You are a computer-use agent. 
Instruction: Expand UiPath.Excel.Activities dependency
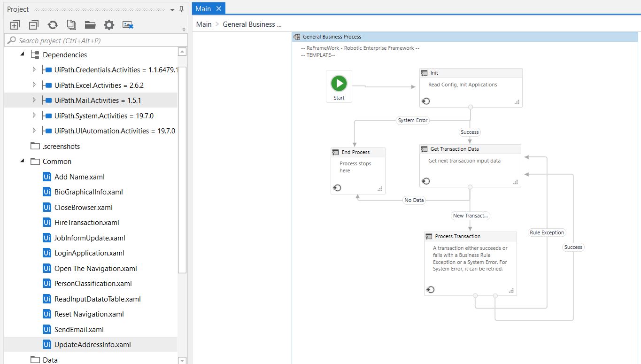(34, 85)
